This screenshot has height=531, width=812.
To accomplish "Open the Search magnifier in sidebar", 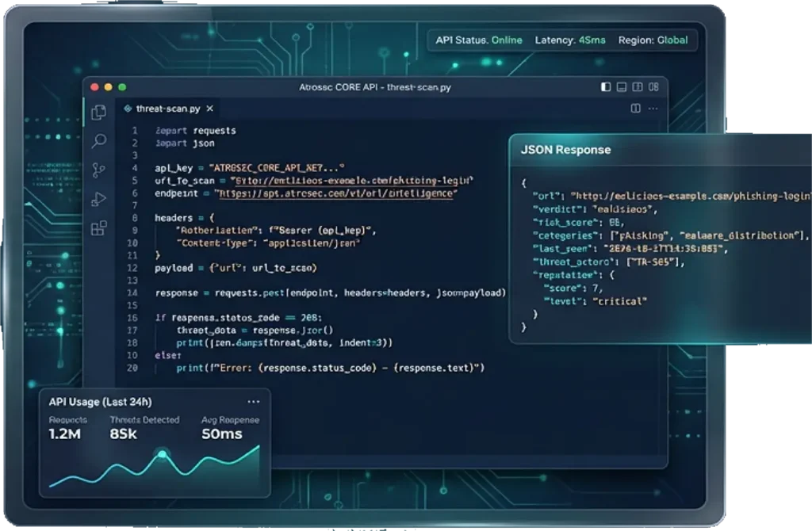I will click(x=99, y=142).
